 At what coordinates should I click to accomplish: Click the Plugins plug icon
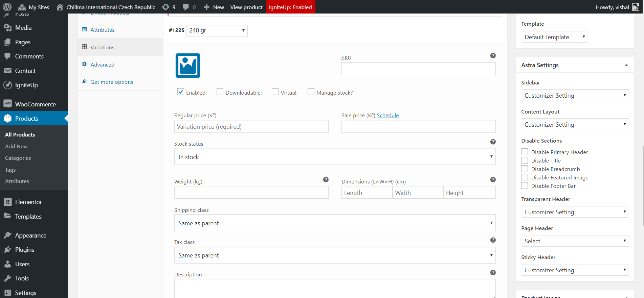pos(8,250)
